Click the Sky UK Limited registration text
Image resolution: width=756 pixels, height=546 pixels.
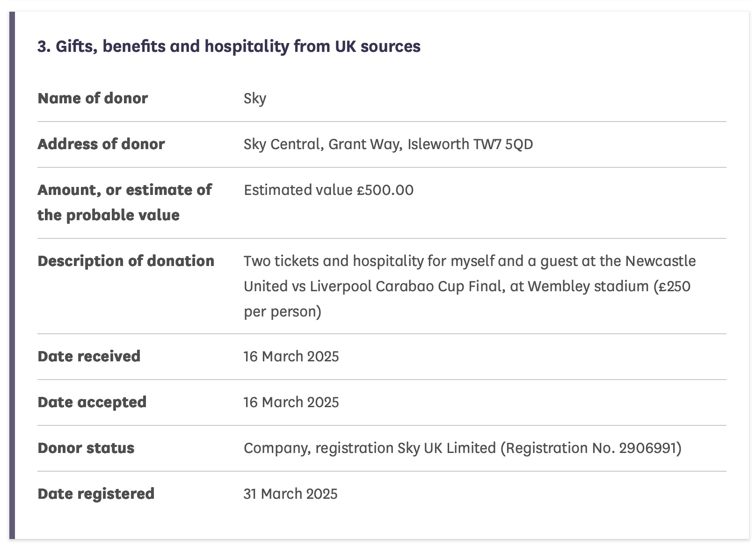(462, 448)
